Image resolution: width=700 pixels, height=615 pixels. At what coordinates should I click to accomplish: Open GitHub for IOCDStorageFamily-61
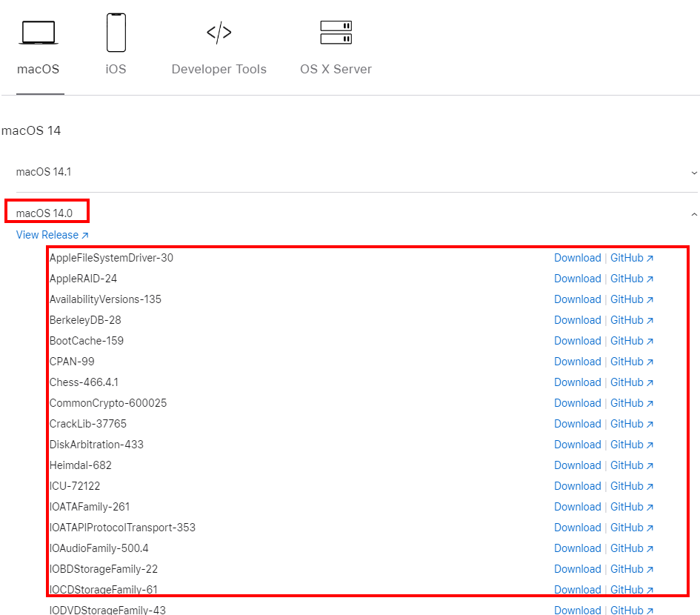tap(632, 590)
